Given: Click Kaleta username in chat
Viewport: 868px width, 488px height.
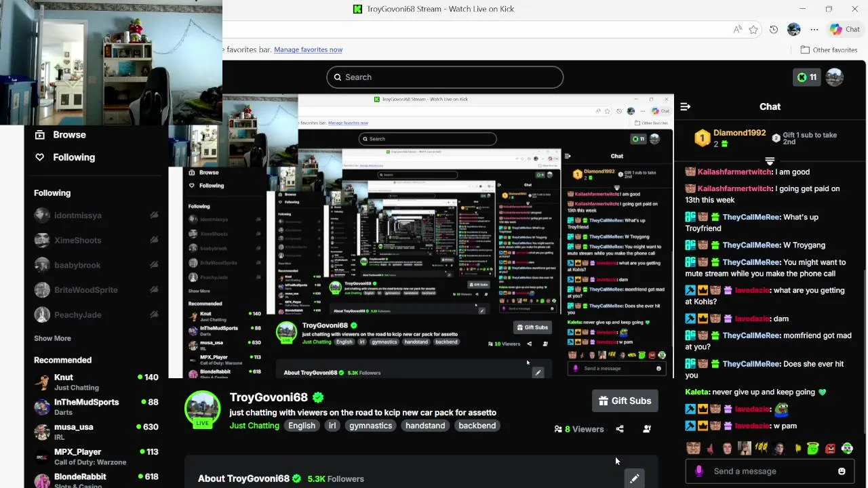Looking at the screenshot, I should tap(697, 392).
